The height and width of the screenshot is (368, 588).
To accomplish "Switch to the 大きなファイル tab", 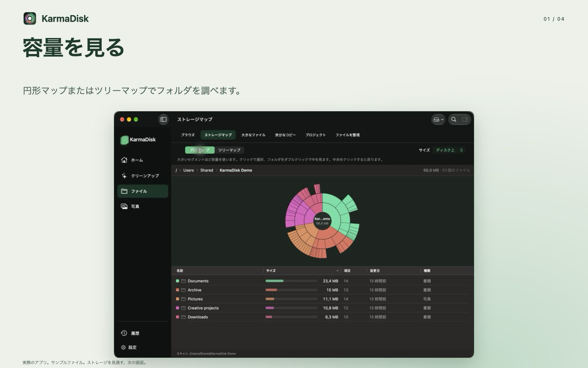I will (253, 135).
